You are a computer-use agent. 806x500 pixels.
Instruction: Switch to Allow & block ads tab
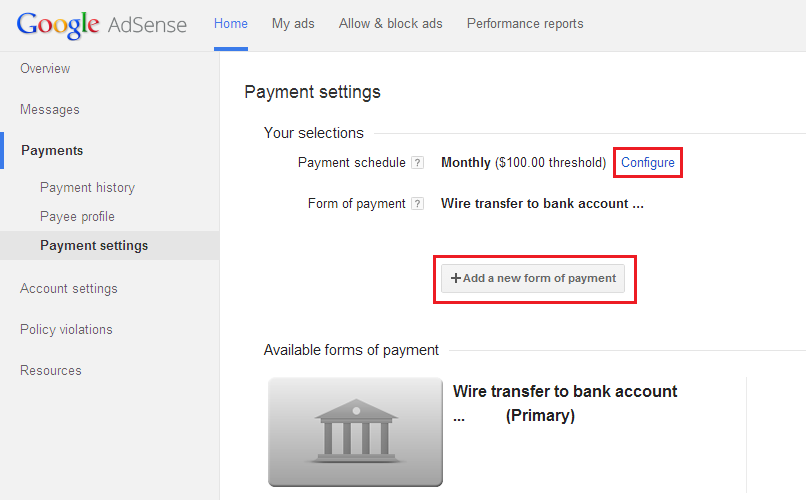coord(391,24)
